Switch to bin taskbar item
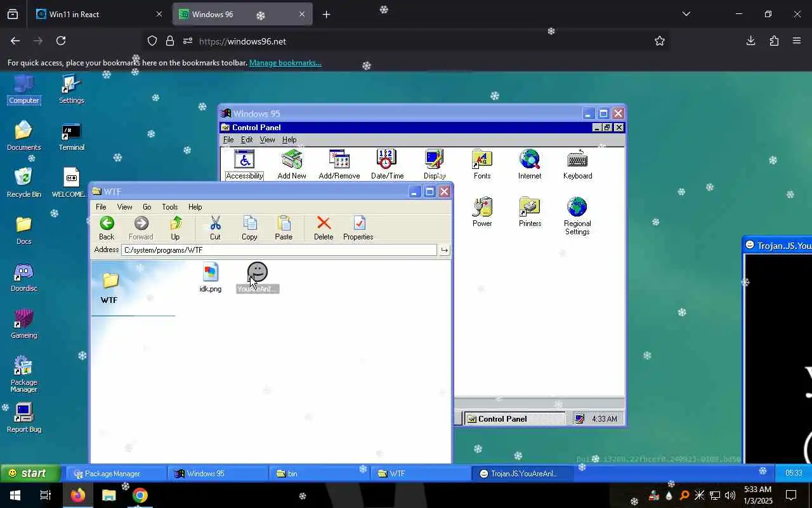 (x=320, y=474)
